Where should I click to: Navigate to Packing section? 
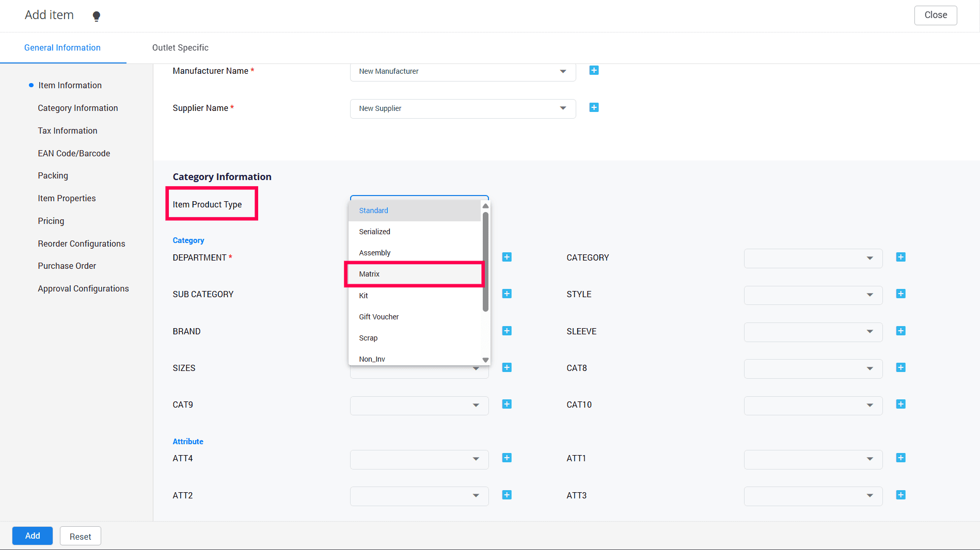pyautogui.click(x=53, y=175)
